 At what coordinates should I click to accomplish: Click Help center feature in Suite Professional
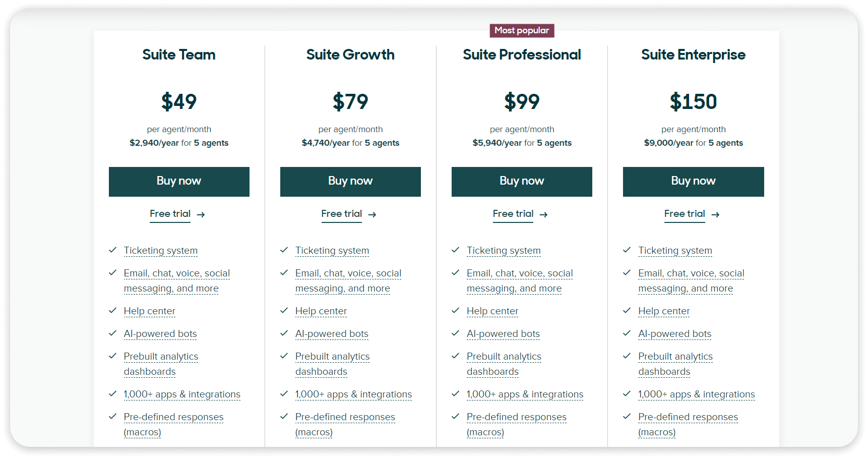click(x=492, y=311)
